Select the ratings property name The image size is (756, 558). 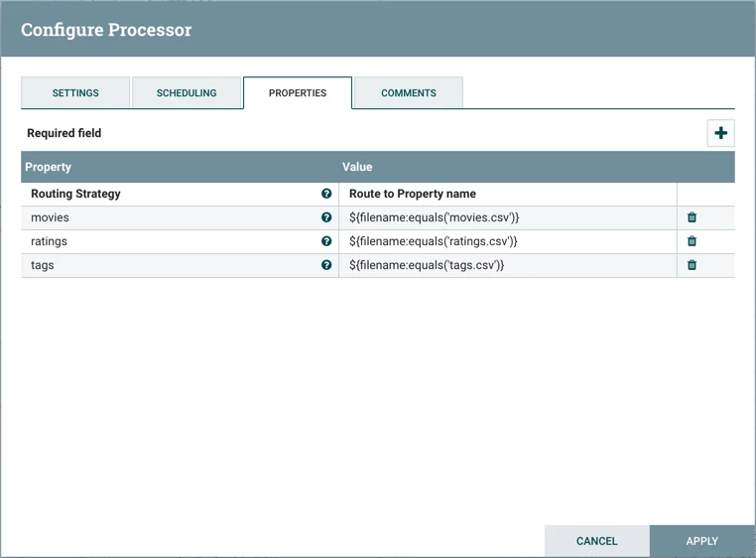pos(49,241)
